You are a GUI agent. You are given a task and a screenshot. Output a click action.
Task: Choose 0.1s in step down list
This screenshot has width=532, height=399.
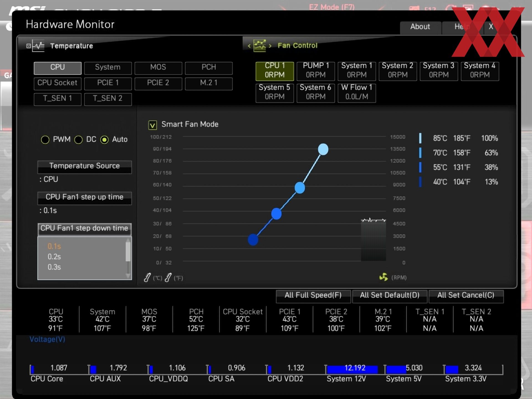pyautogui.click(x=54, y=246)
